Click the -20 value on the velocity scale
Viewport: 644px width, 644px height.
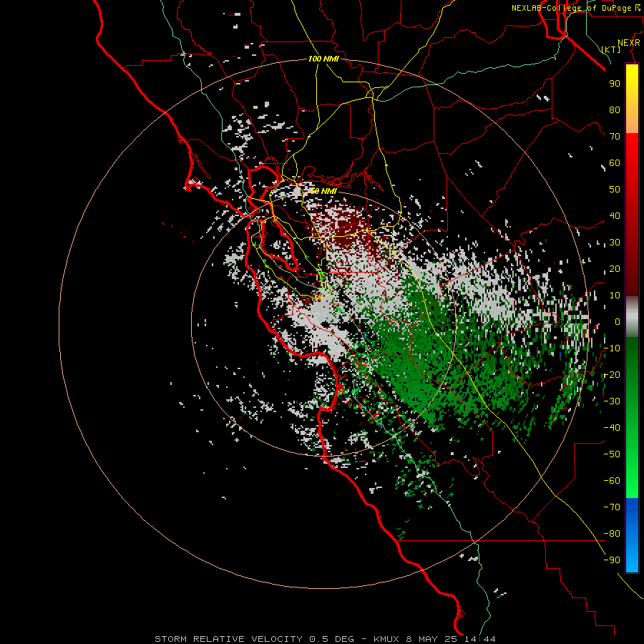(x=612, y=374)
